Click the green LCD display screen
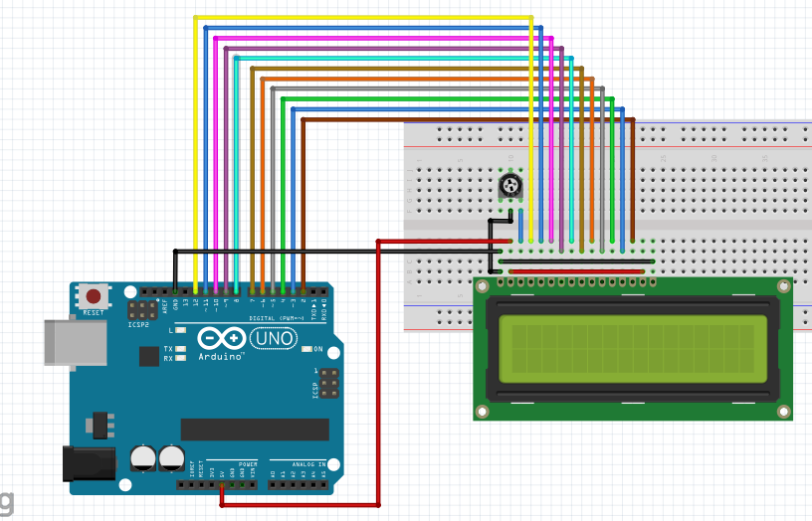Image resolution: width=812 pixels, height=521 pixels. [633, 349]
